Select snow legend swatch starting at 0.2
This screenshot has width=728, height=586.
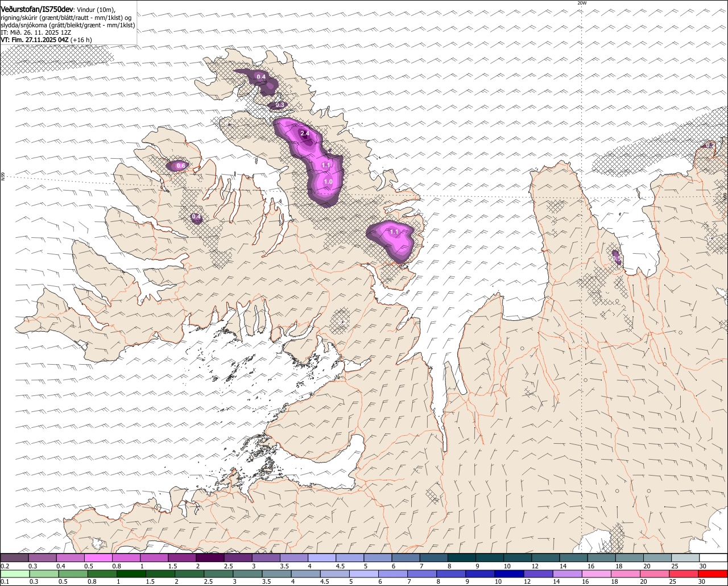tap(14, 558)
